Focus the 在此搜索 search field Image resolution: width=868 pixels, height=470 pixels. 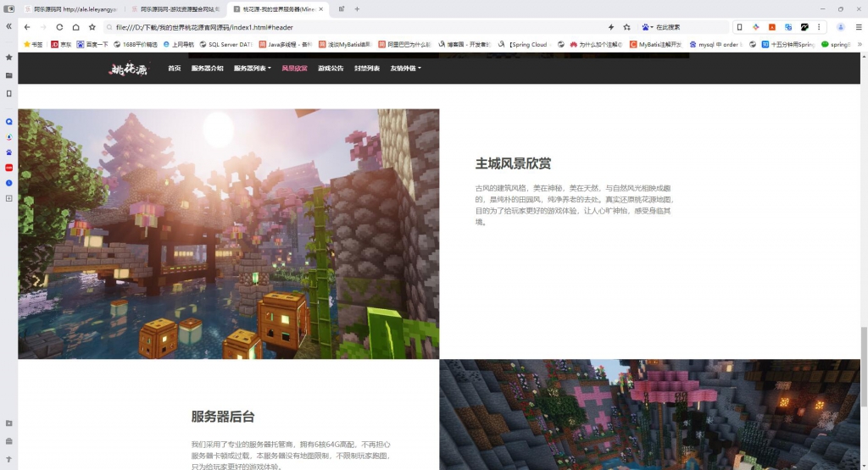692,27
